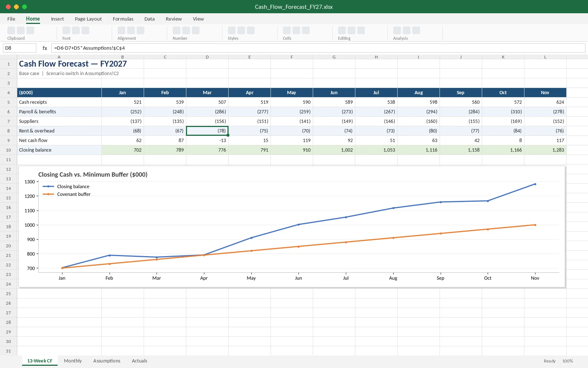Click the last icon in the Font group
This screenshot has height=368, width=588.
coord(86,31)
